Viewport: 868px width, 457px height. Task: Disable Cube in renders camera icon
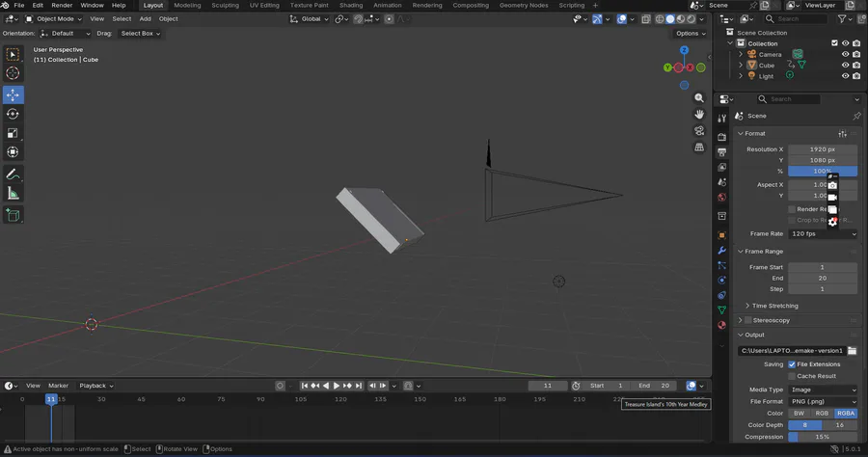pyautogui.click(x=856, y=66)
